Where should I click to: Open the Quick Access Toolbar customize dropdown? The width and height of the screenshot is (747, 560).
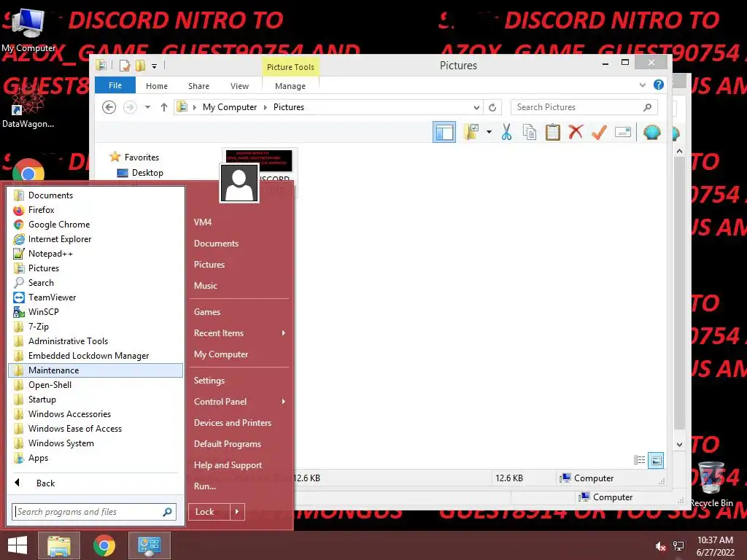(155, 66)
